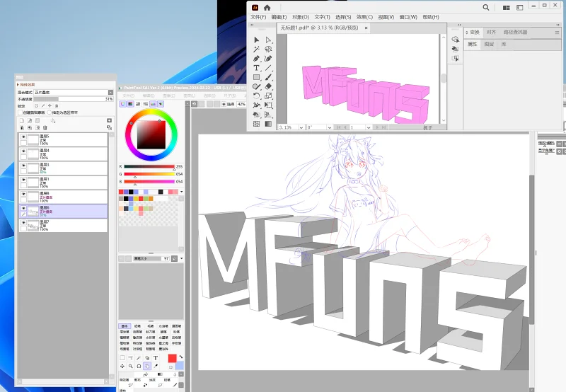Viewport: 566px width, 392px height.
Task: Select SAI zoom magnifier tool
Action: pyautogui.click(x=131, y=366)
